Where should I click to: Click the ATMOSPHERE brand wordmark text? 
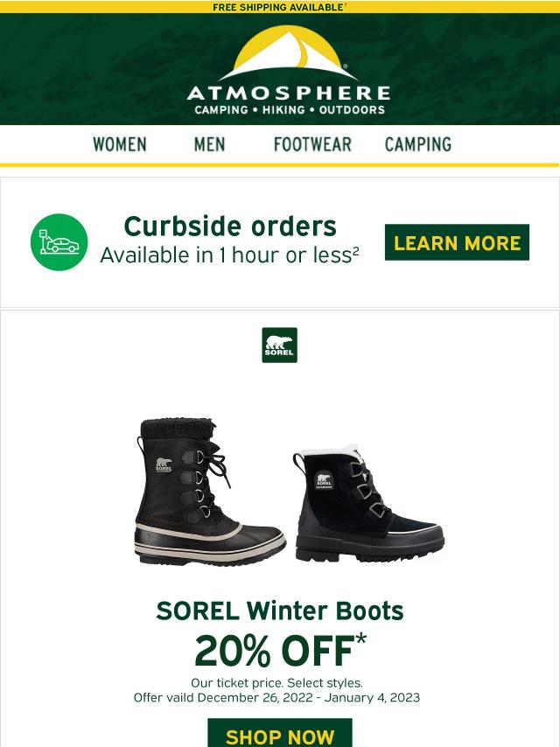coord(289,93)
